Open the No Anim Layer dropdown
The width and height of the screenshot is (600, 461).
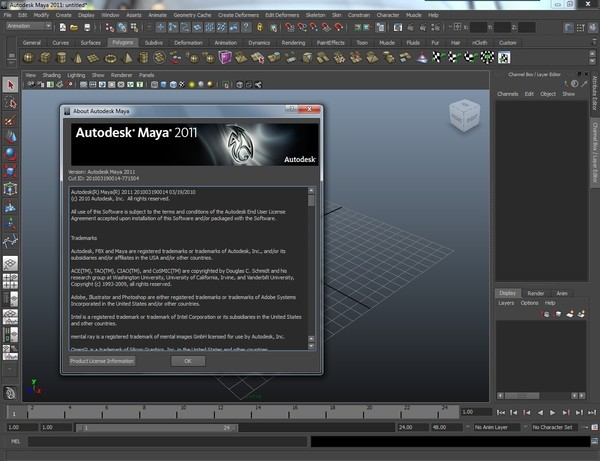tap(496, 427)
